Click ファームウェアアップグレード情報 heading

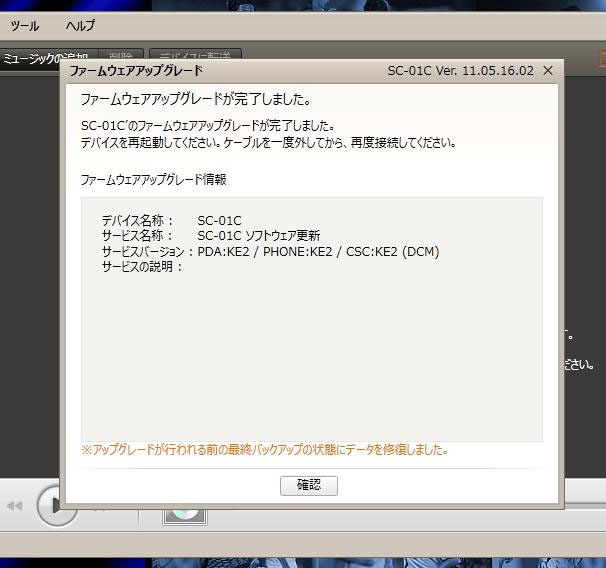pyautogui.click(x=153, y=179)
